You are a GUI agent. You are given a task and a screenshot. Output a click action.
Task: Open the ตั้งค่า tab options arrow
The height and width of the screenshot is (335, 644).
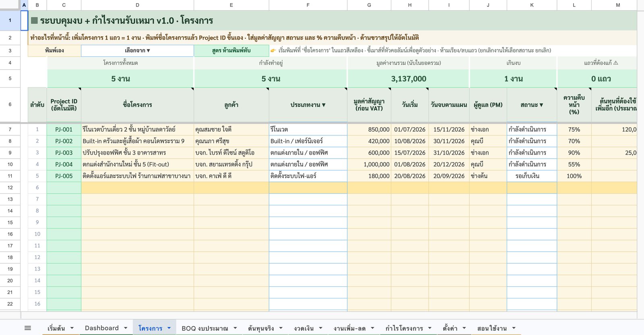pyautogui.click(x=464, y=328)
